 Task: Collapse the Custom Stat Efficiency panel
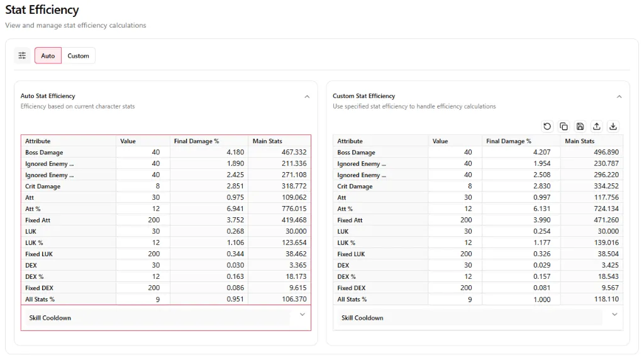(x=619, y=97)
